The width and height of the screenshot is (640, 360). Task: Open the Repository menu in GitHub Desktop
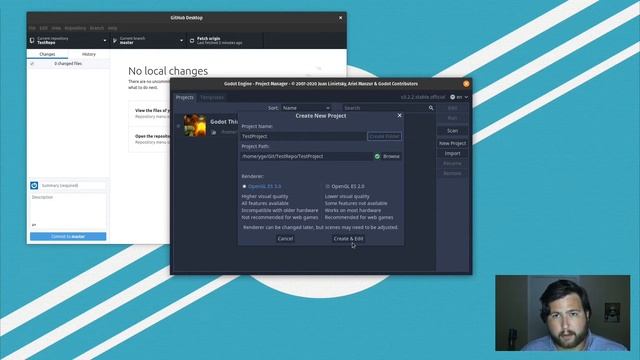(x=75, y=28)
